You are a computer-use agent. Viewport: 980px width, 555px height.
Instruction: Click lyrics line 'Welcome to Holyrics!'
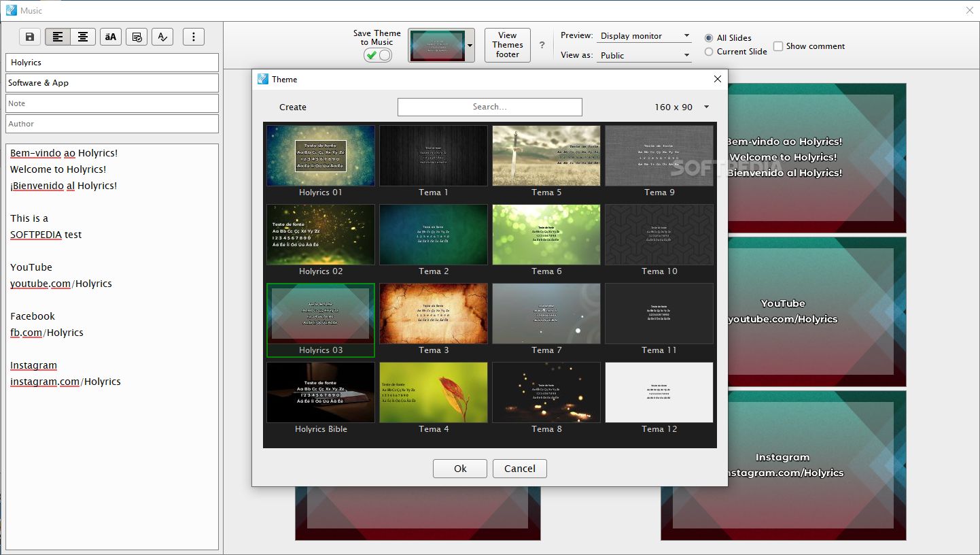[58, 169]
